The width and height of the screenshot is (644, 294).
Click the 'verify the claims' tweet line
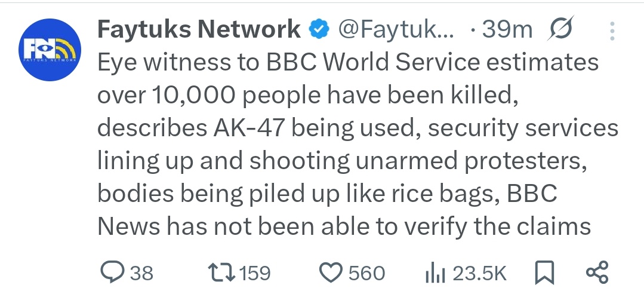coord(344,225)
